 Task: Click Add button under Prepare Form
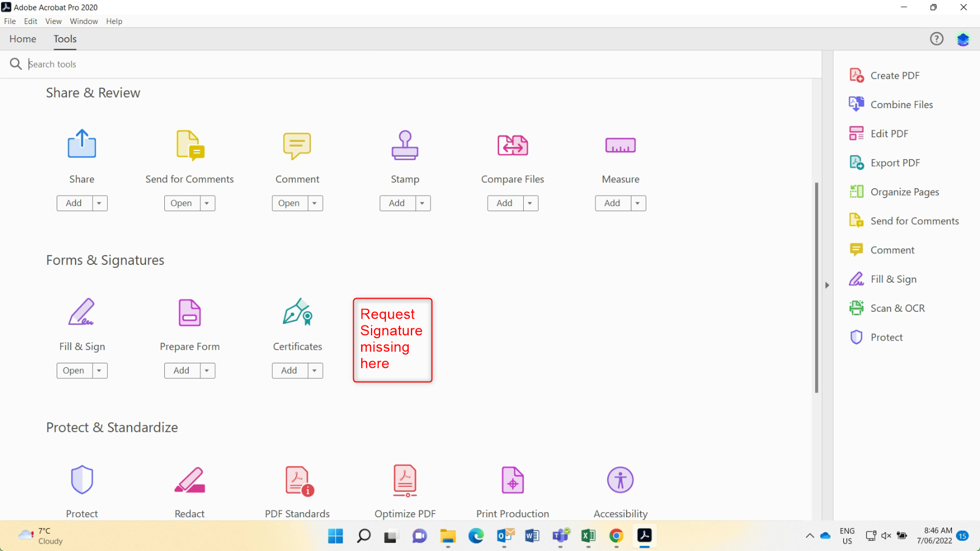pos(182,371)
